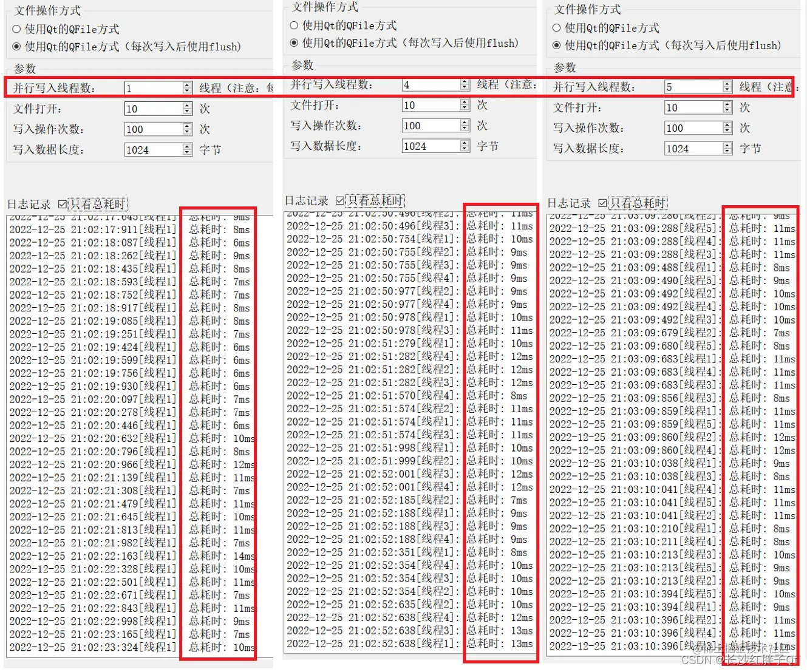The width and height of the screenshot is (807, 672).
Task: Toggle 只看总耗时 checkbox in middle panel
Action: pos(340,200)
